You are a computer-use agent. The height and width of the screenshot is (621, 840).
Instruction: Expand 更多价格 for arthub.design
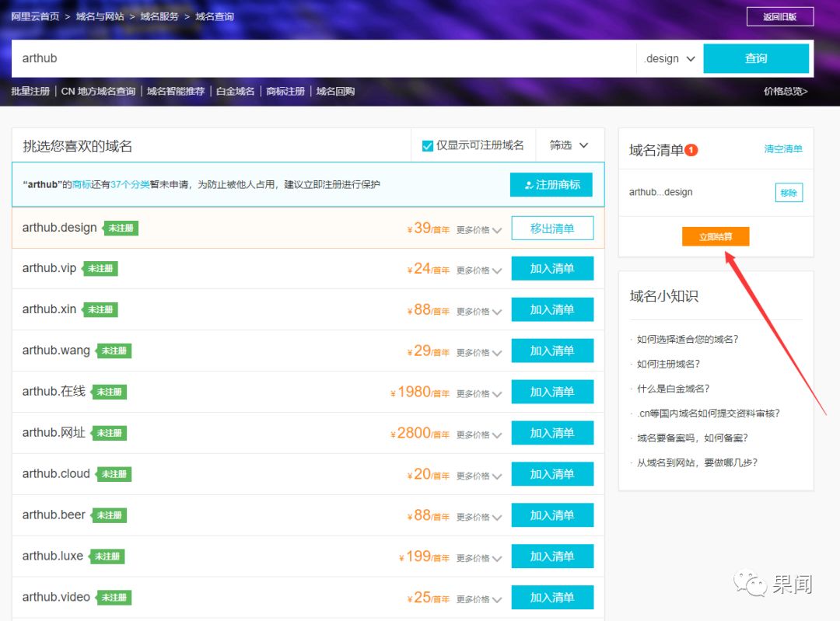click(479, 229)
